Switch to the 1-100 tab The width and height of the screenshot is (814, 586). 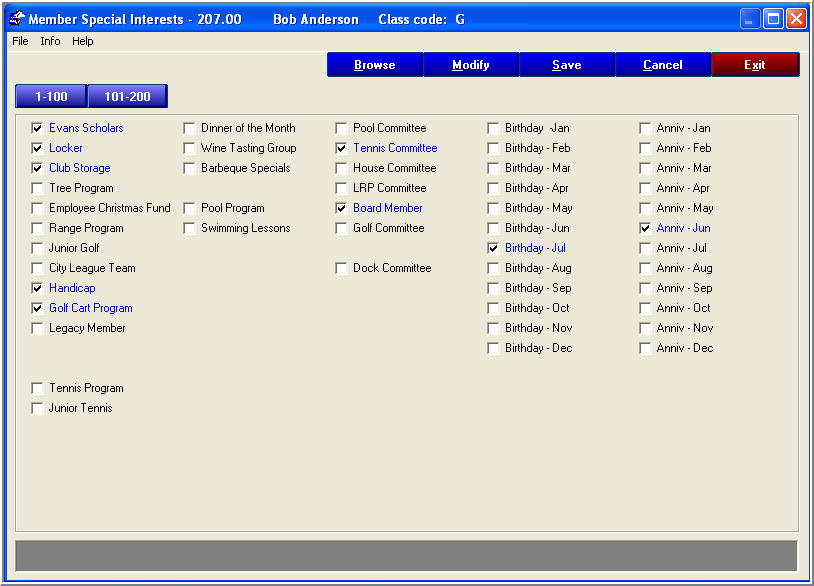click(51, 96)
